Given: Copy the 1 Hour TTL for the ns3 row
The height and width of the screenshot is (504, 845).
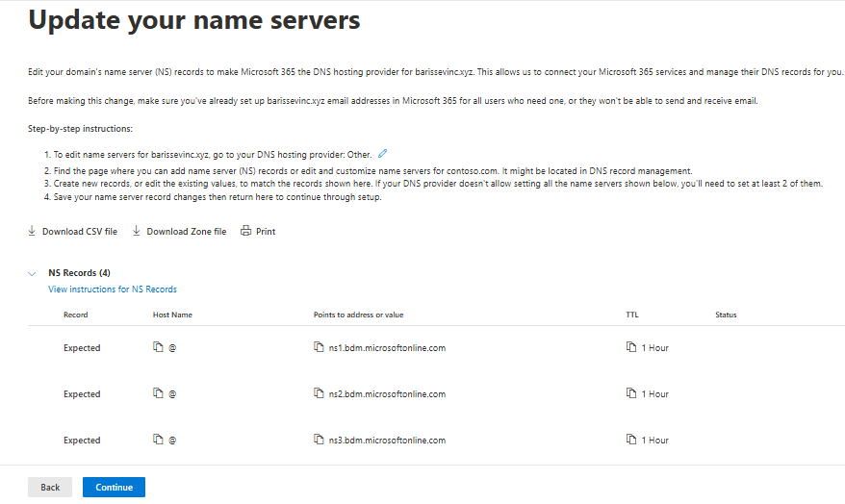Looking at the screenshot, I should click(631, 440).
